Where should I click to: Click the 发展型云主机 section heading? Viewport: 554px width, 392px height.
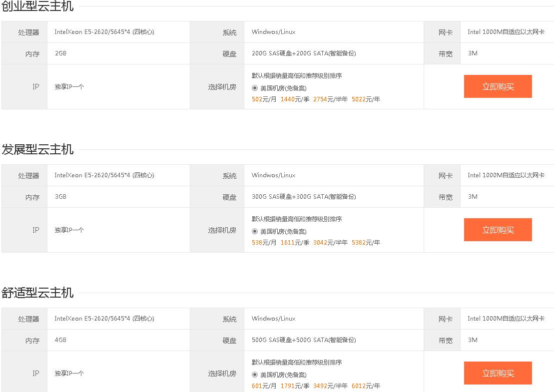(37, 149)
